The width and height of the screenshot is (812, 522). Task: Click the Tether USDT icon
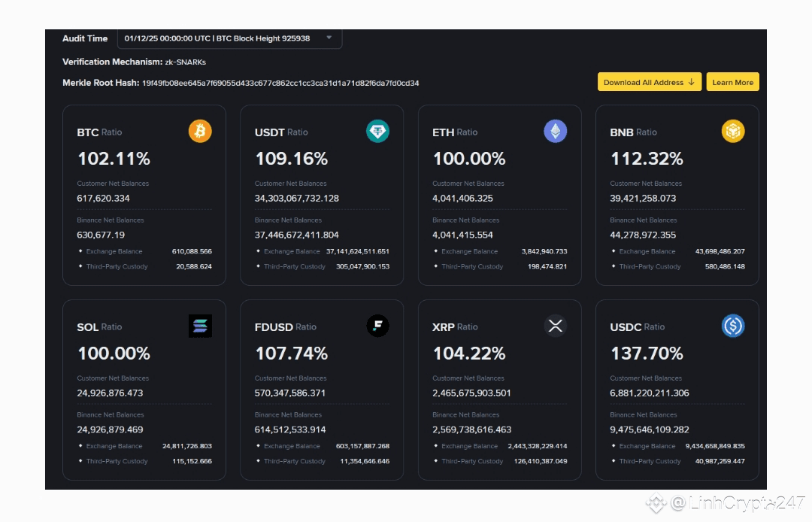(x=377, y=131)
